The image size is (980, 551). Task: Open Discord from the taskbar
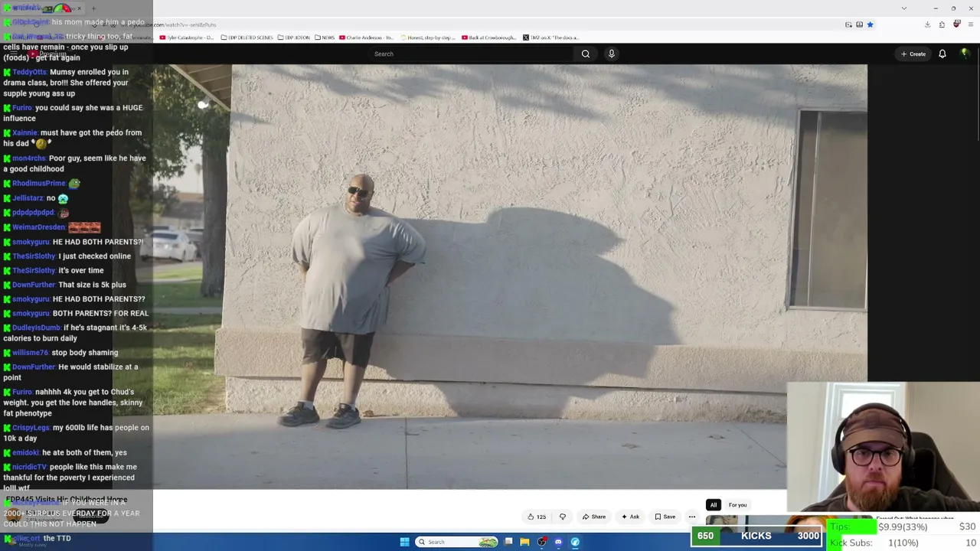[x=558, y=542]
